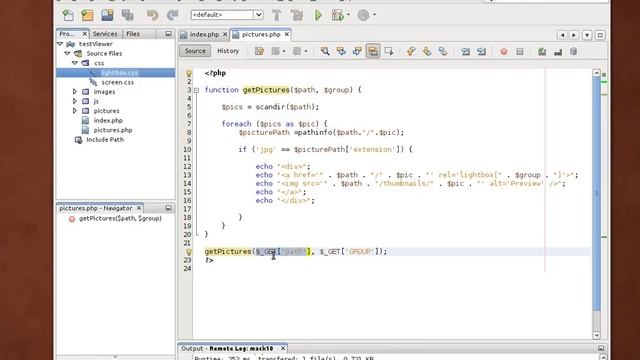This screenshot has height=360, width=640.
Task: Collapse the css folder
Action: [x=75, y=63]
